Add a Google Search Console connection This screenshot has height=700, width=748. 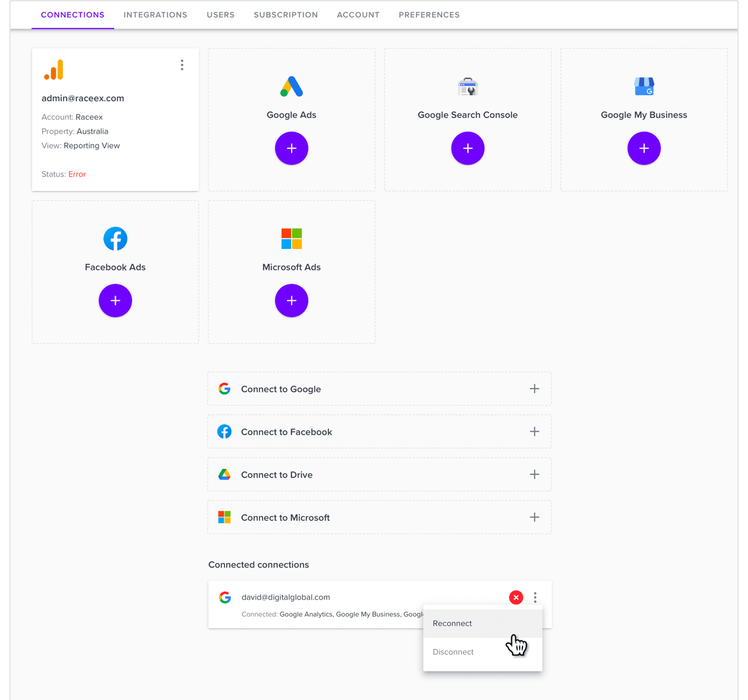(468, 148)
